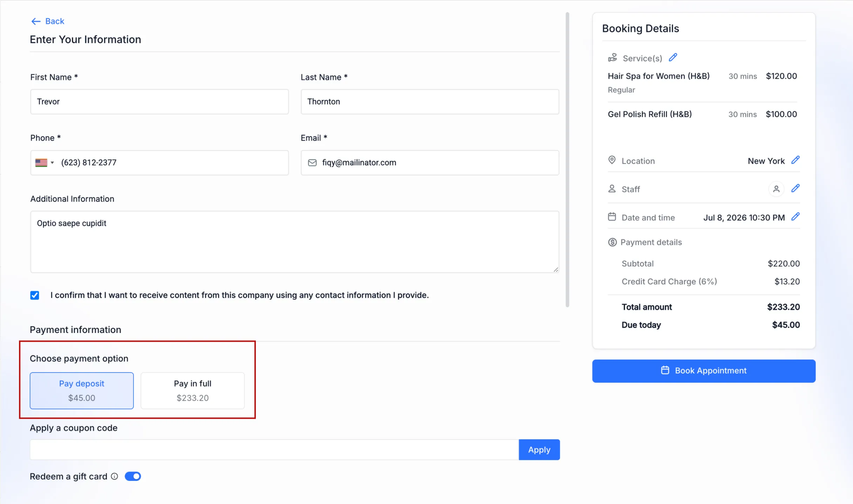Click the staff avatar circle icon
The image size is (853, 504).
tap(776, 189)
